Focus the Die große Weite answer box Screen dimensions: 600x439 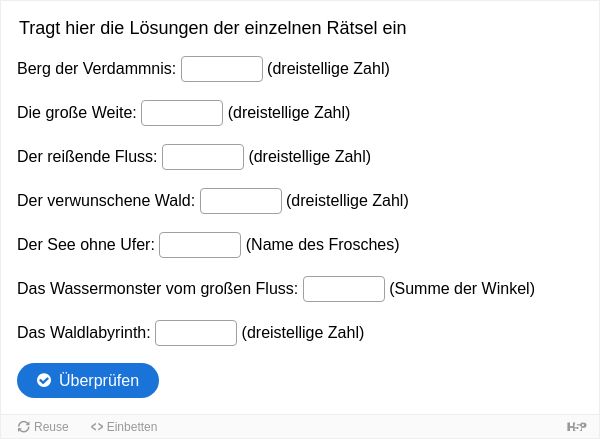(x=182, y=113)
